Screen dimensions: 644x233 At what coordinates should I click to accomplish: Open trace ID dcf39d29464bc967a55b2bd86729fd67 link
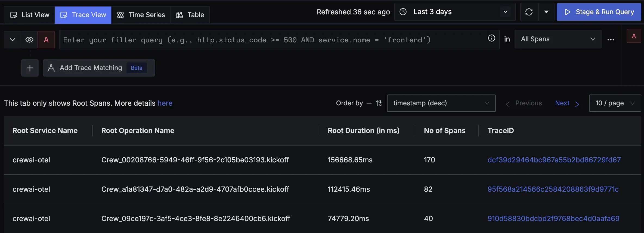pyautogui.click(x=554, y=160)
